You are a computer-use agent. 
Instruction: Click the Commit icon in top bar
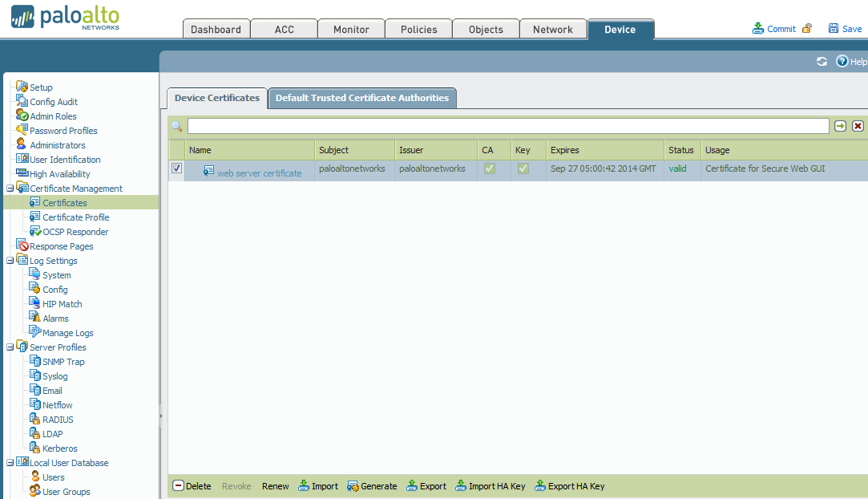(x=758, y=28)
